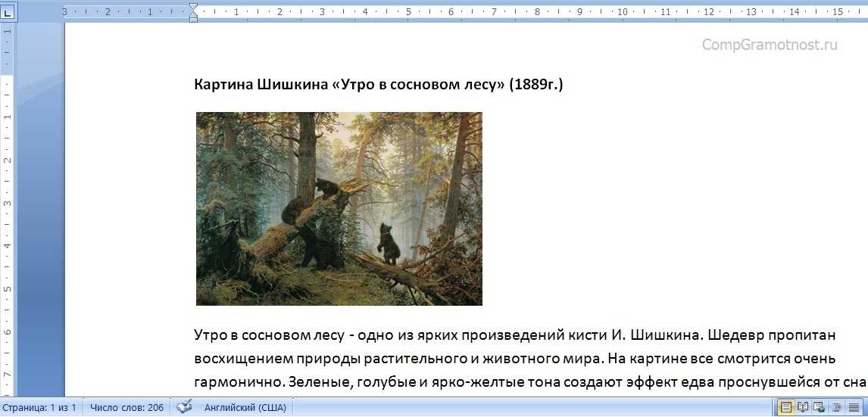Switch to Print Layout view
Image resolution: width=868 pixels, height=417 pixels.
click(x=785, y=408)
